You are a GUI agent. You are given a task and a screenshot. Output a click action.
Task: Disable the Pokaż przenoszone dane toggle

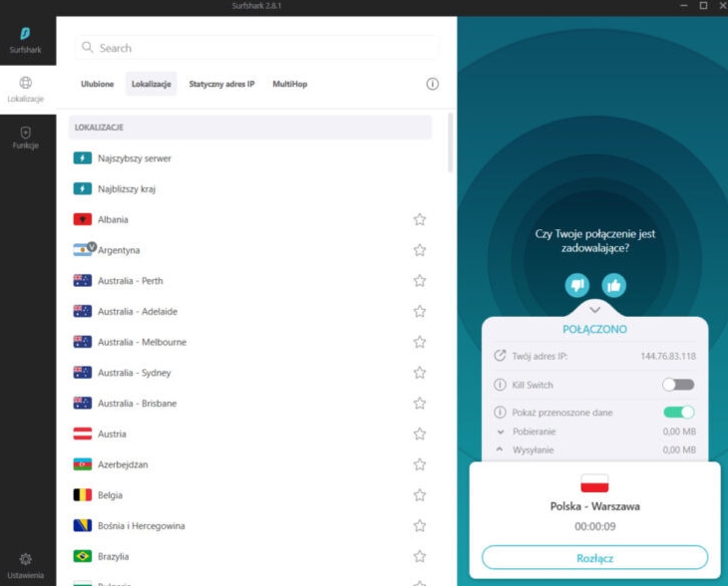tap(678, 412)
